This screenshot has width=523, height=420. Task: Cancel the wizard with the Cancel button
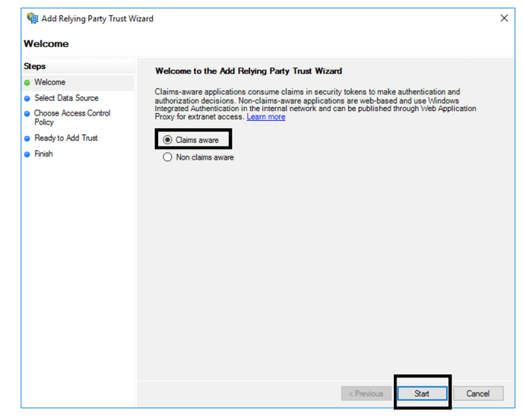(477, 393)
